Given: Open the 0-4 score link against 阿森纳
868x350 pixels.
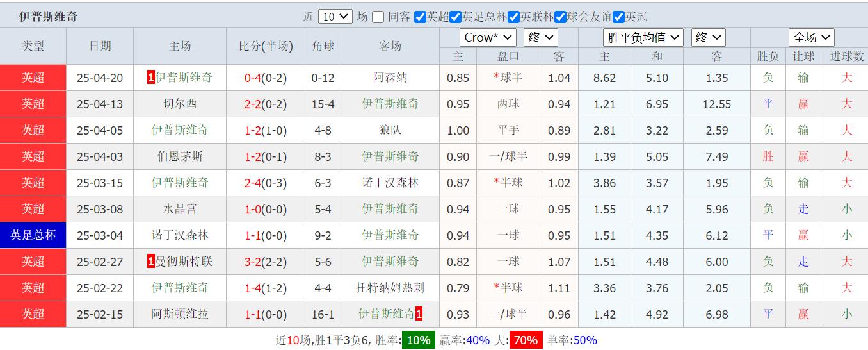Looking at the screenshot, I should coord(253,78).
